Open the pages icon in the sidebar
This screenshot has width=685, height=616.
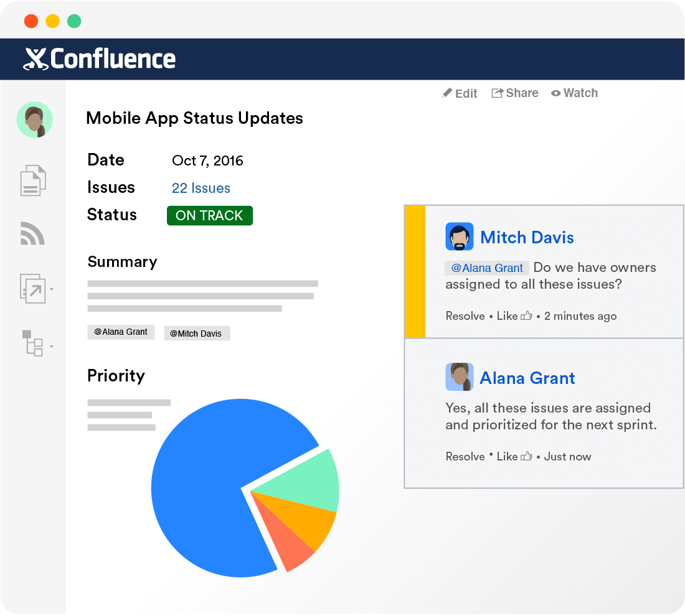34,180
